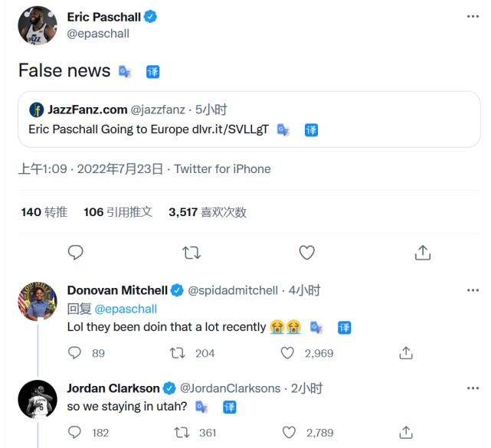Share Jordan Clarkson's reply

coord(407,433)
